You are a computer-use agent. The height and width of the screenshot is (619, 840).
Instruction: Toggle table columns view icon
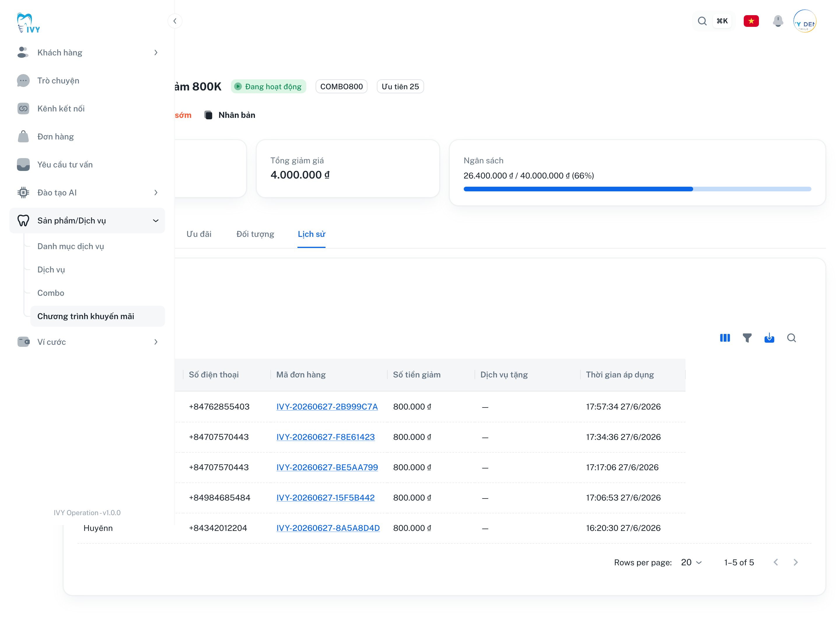(724, 338)
